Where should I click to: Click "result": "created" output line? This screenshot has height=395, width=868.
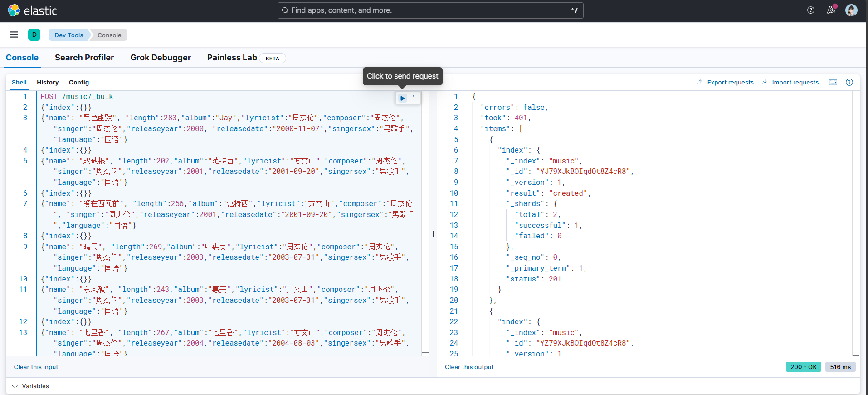548,193
